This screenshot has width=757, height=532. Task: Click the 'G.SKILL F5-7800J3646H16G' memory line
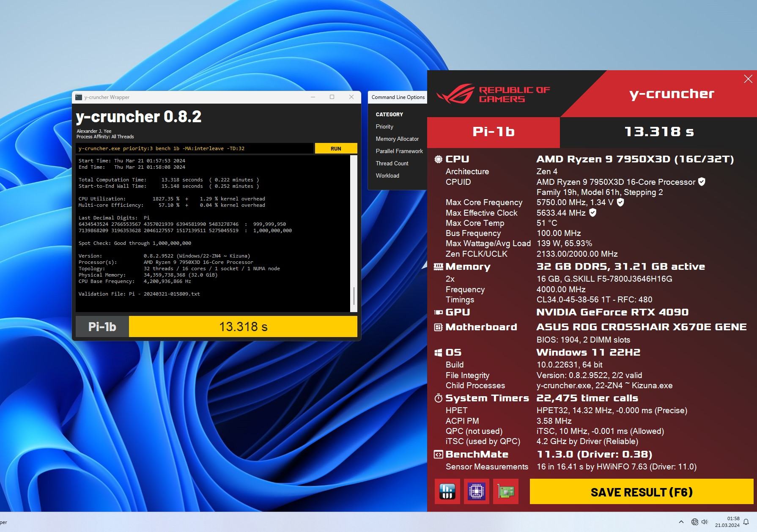click(604, 279)
